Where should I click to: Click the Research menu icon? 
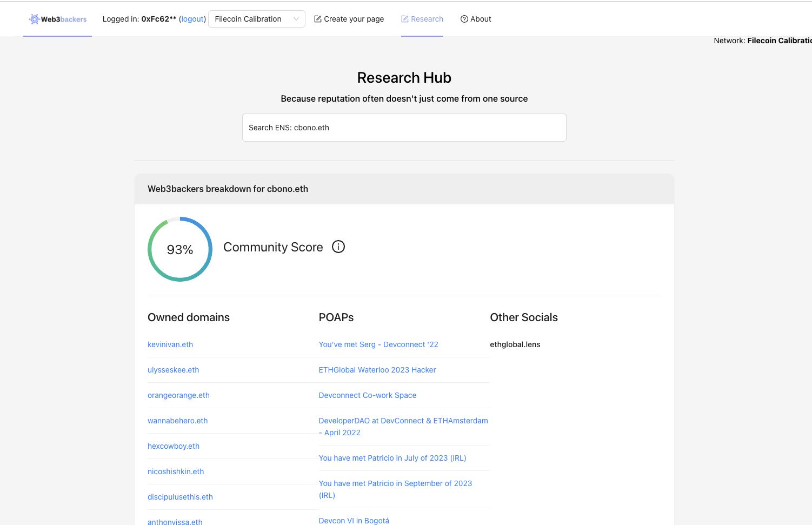pyautogui.click(x=405, y=19)
